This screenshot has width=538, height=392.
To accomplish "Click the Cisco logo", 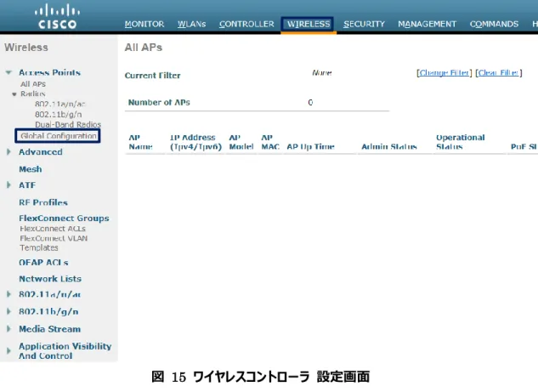I will coord(57,17).
